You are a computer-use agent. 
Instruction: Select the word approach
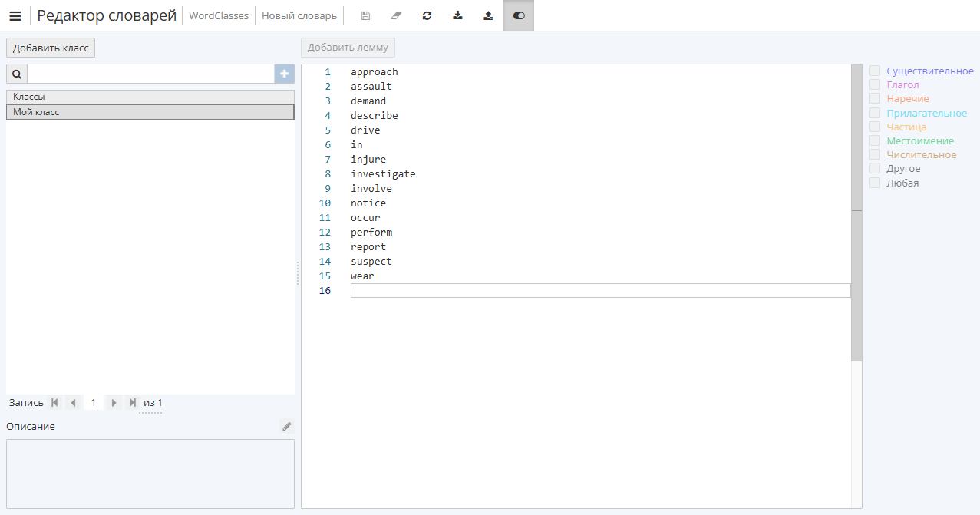click(x=375, y=72)
